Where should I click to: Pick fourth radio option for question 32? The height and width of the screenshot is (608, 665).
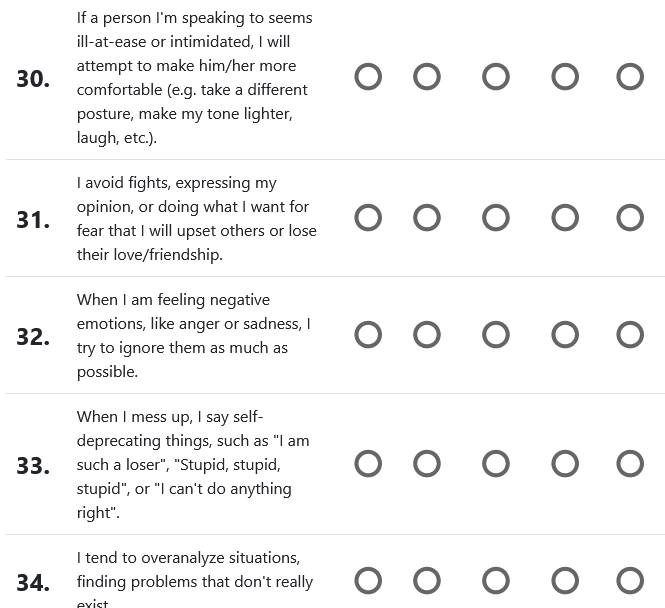(565, 335)
